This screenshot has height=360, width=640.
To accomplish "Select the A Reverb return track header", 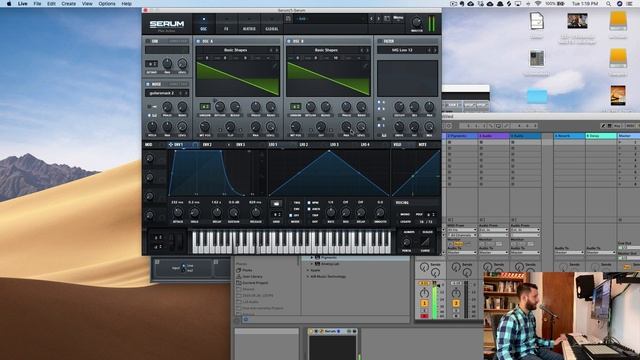I will click(569, 136).
